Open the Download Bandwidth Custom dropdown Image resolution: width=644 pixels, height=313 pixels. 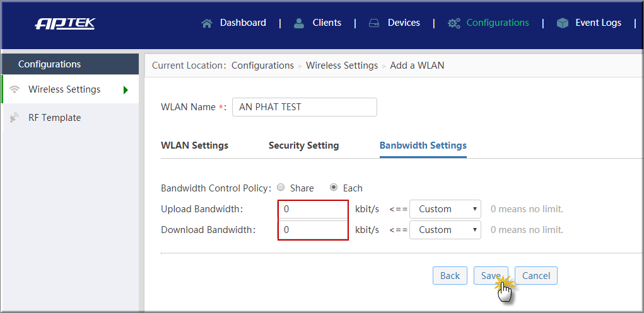tap(445, 230)
